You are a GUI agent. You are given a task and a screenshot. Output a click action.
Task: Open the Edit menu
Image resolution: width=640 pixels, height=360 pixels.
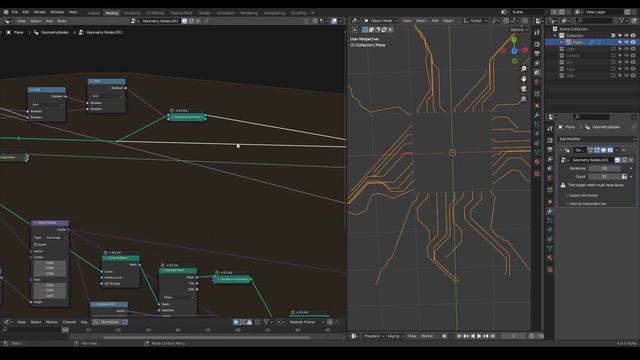(x=26, y=12)
